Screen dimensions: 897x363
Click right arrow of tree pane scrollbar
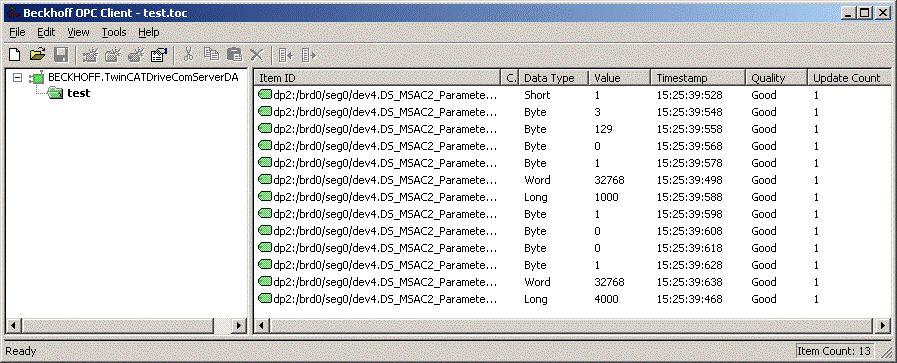pyautogui.click(x=239, y=326)
